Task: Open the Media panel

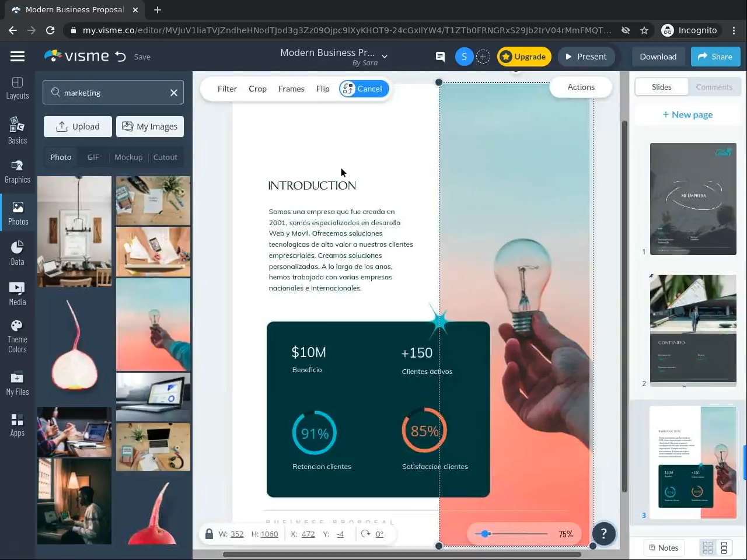Action: click(x=18, y=293)
